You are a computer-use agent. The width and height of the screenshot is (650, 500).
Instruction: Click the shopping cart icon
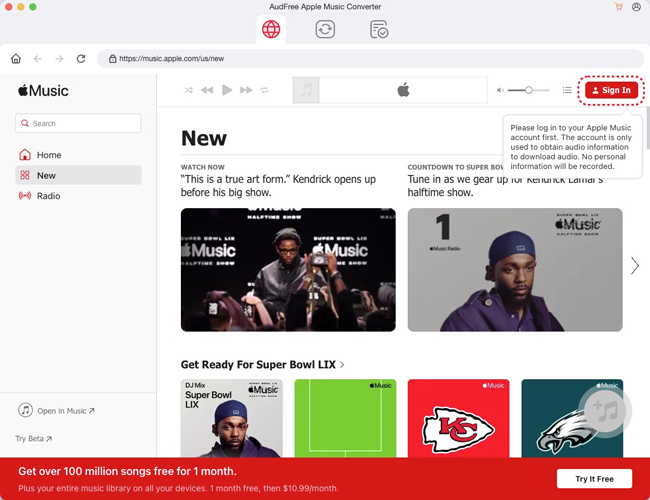(618, 7)
